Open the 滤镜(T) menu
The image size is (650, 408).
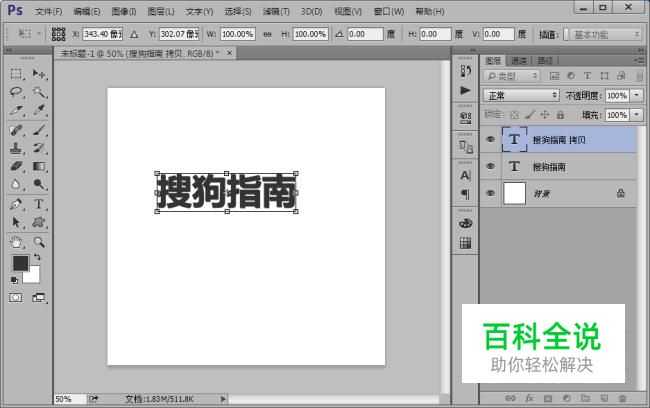(x=276, y=12)
